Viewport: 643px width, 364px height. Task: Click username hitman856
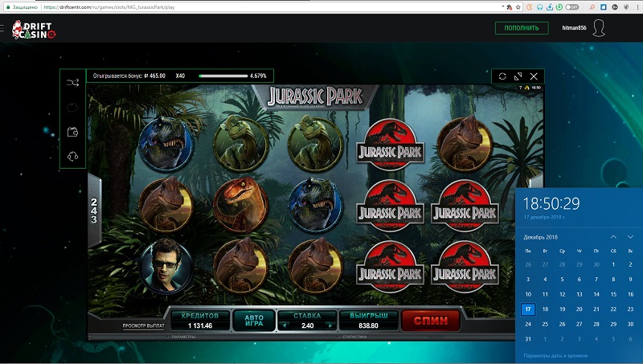click(x=574, y=28)
